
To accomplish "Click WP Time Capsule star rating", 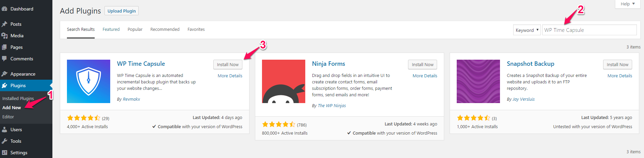I will click(84, 118).
